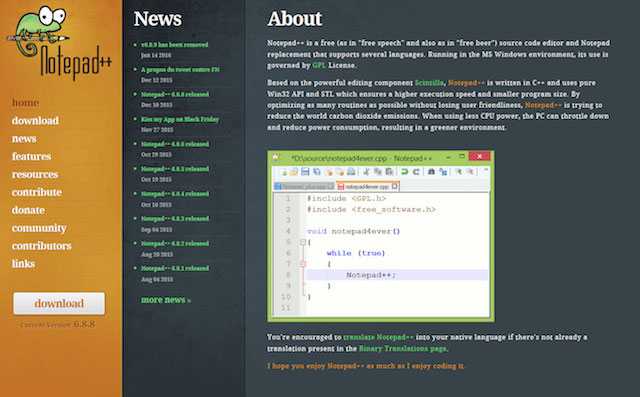
Task: Open the features sidebar menu item
Action: (x=31, y=156)
